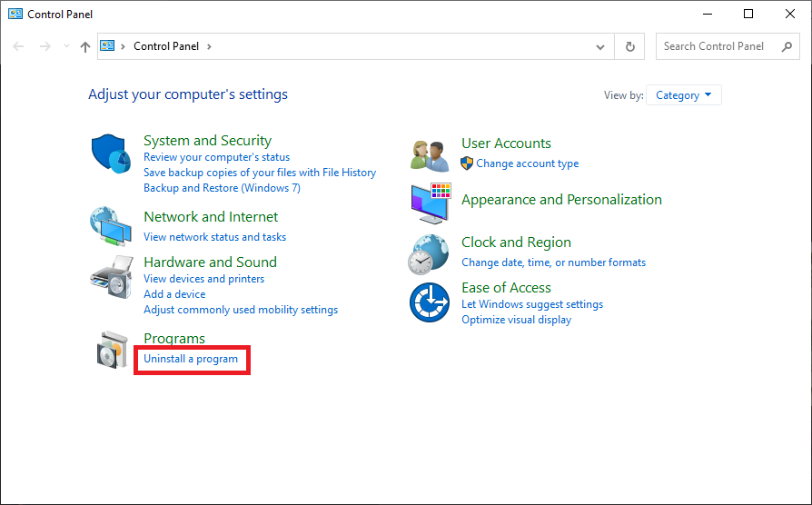Open the User Accounts people icon

point(430,155)
